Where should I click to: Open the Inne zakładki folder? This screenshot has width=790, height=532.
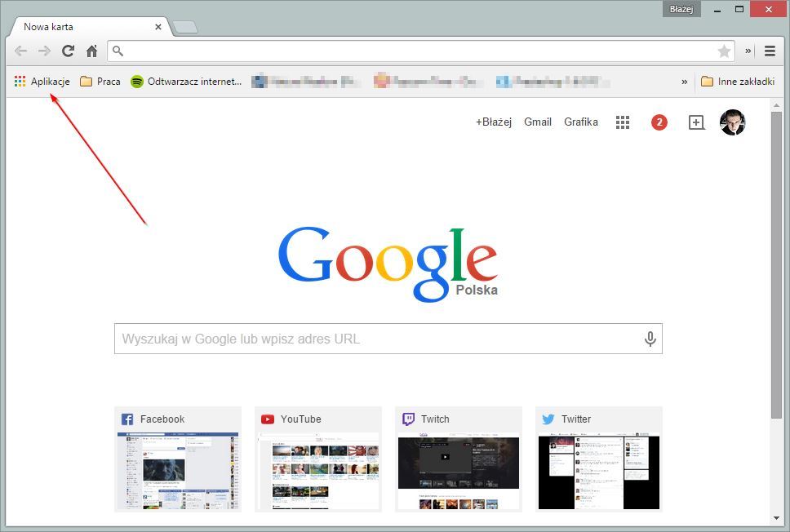pyautogui.click(x=738, y=82)
